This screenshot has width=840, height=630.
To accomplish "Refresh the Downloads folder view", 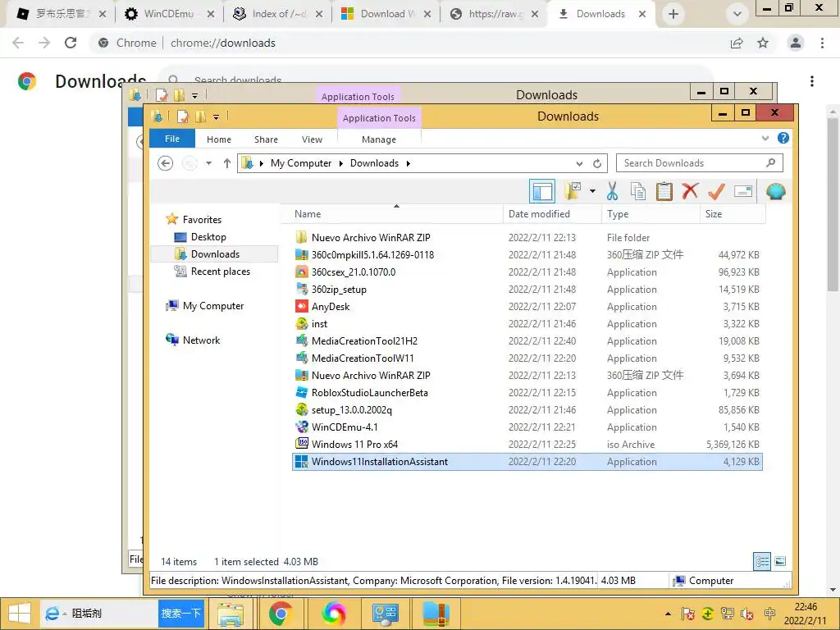I will tap(597, 163).
